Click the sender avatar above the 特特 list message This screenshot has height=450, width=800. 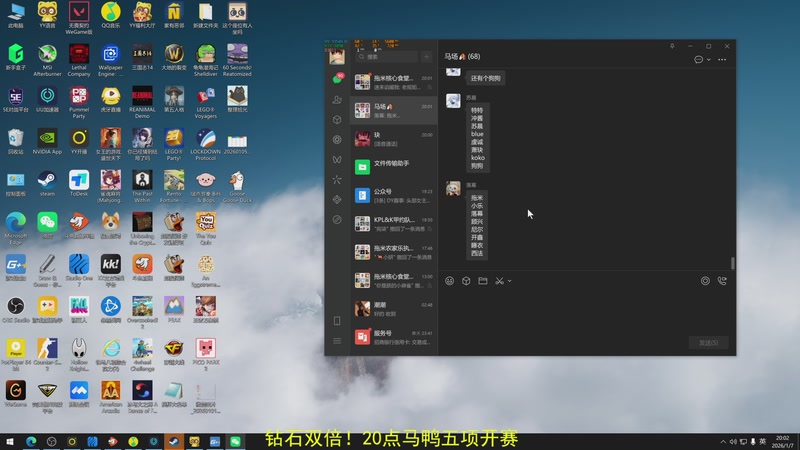click(x=453, y=101)
